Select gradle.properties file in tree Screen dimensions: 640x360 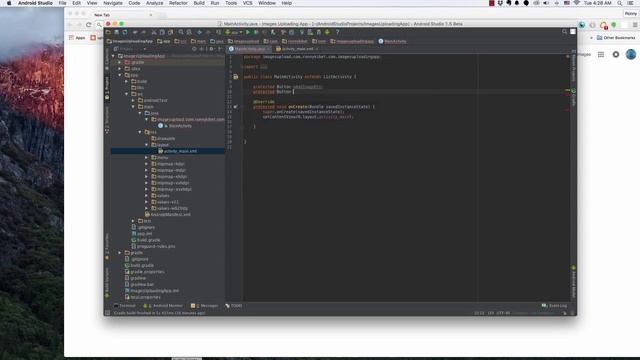pyautogui.click(x=145, y=272)
